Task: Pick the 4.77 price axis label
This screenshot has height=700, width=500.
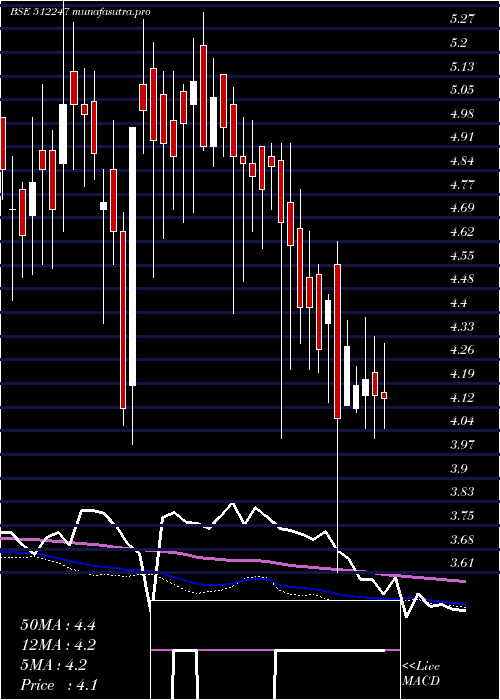Action: click(462, 184)
